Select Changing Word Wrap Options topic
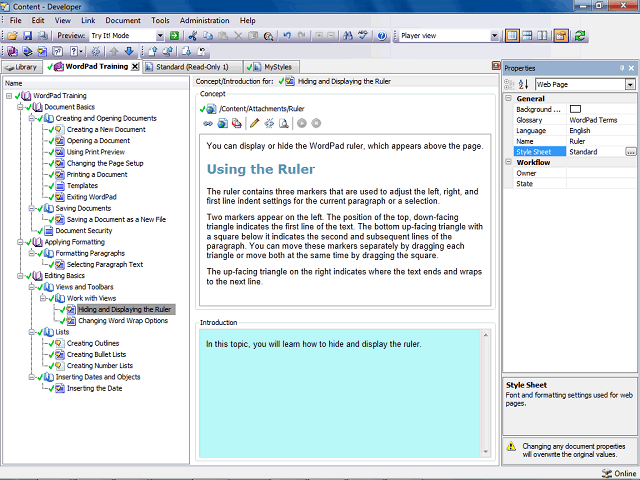The image size is (640, 480). click(x=123, y=321)
